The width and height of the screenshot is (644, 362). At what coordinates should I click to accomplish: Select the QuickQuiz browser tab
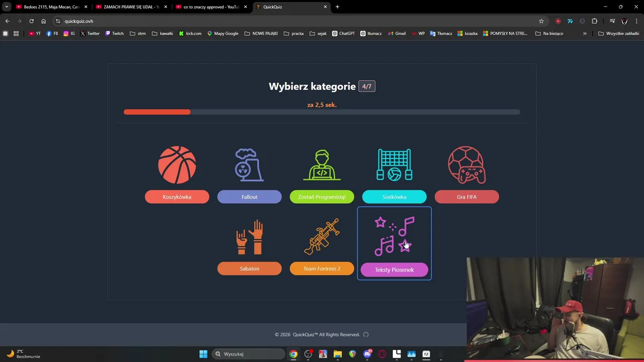pyautogui.click(x=291, y=7)
